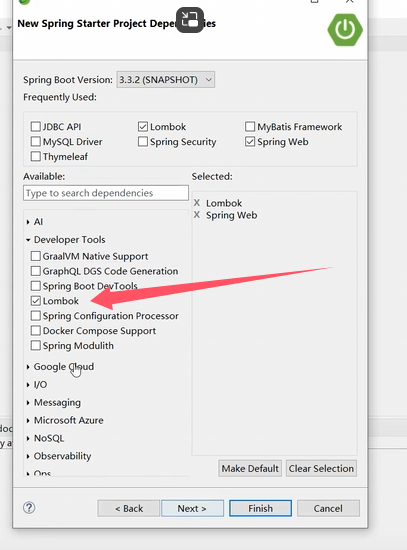Enable Spring Boot DevTools dependency

click(x=36, y=286)
